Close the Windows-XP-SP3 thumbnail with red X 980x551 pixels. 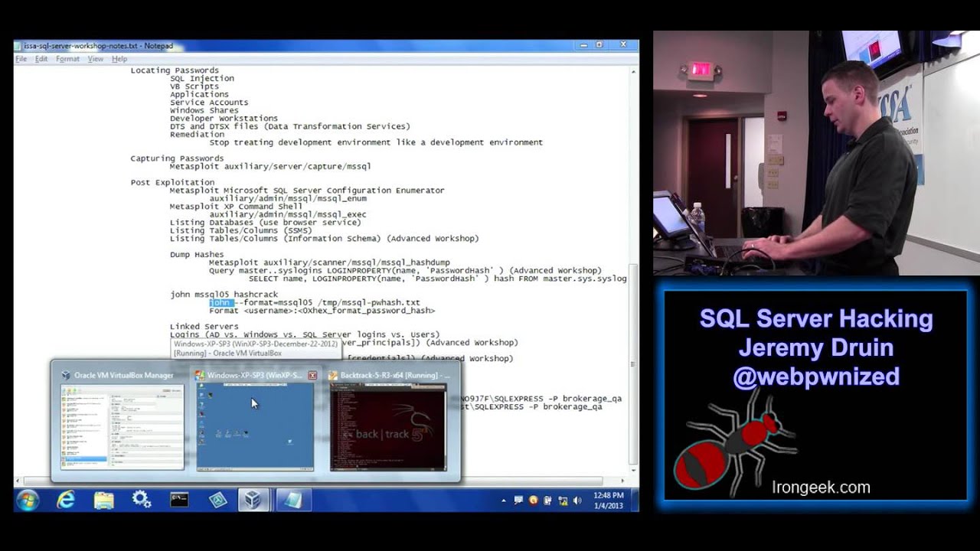(312, 375)
